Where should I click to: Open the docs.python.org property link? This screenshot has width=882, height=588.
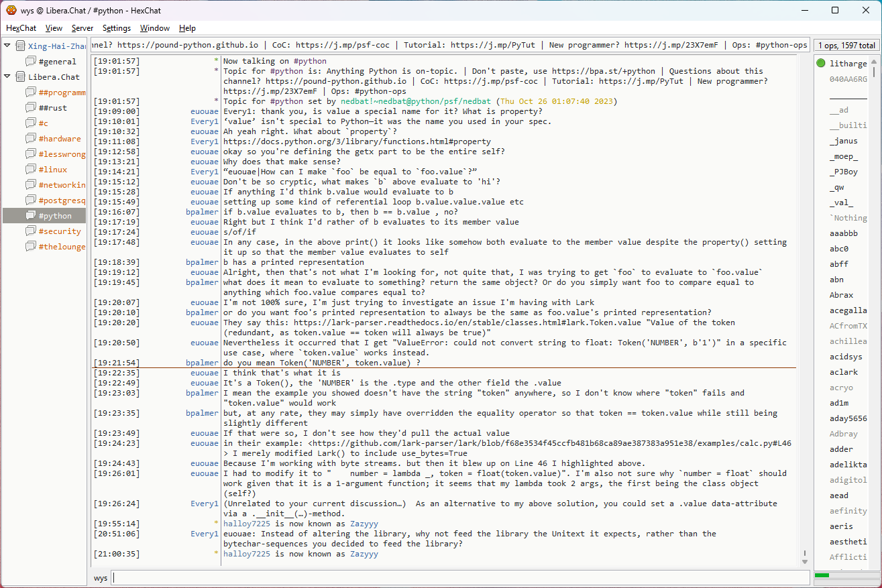[357, 141]
